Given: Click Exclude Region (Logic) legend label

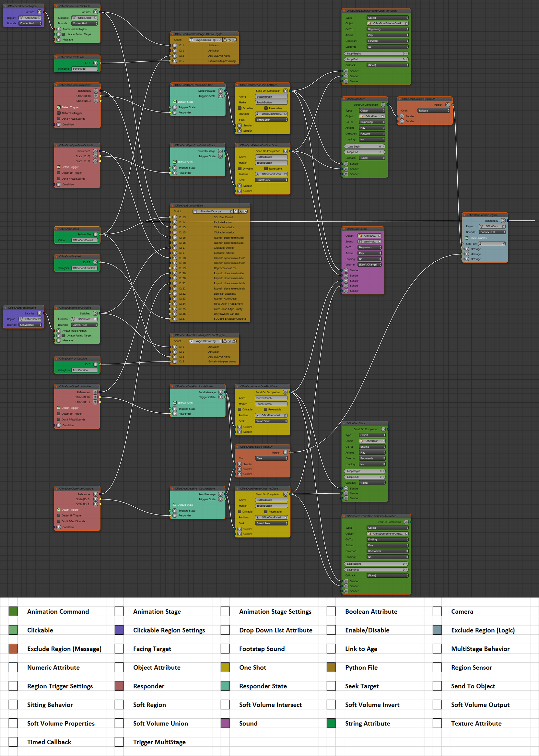Looking at the screenshot, I should pos(483,630).
